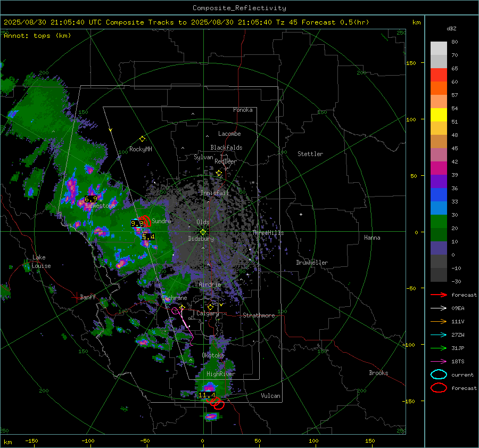Click the Ponoka city label
Screen dimensions: 479x448
243,110
